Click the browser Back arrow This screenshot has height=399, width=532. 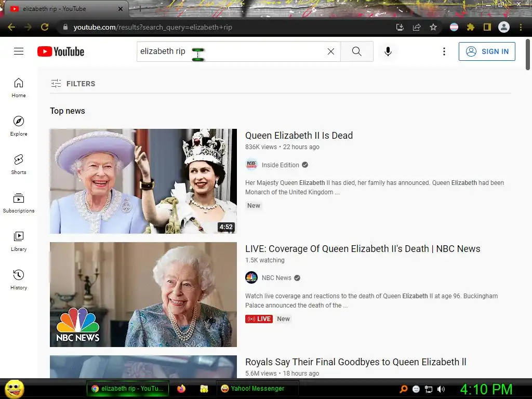11,27
